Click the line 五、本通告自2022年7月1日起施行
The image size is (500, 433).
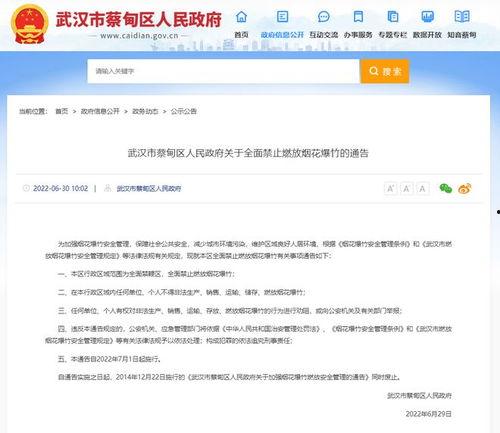110,359
